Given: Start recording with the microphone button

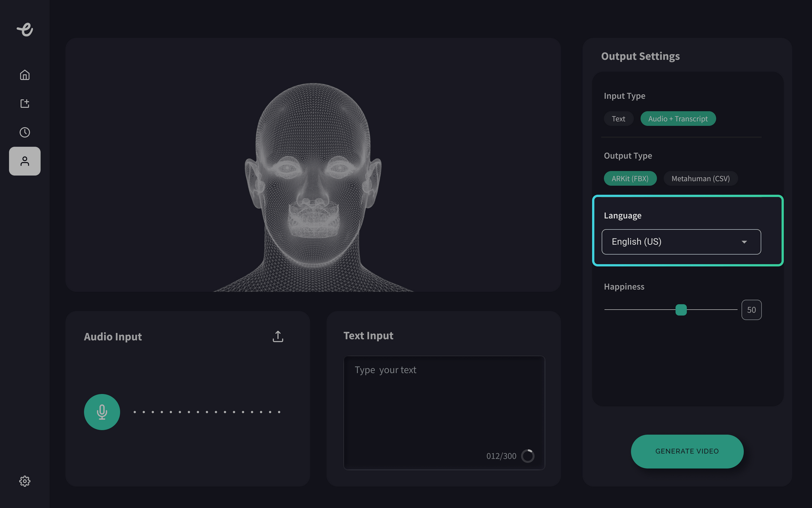Looking at the screenshot, I should pyautogui.click(x=101, y=412).
